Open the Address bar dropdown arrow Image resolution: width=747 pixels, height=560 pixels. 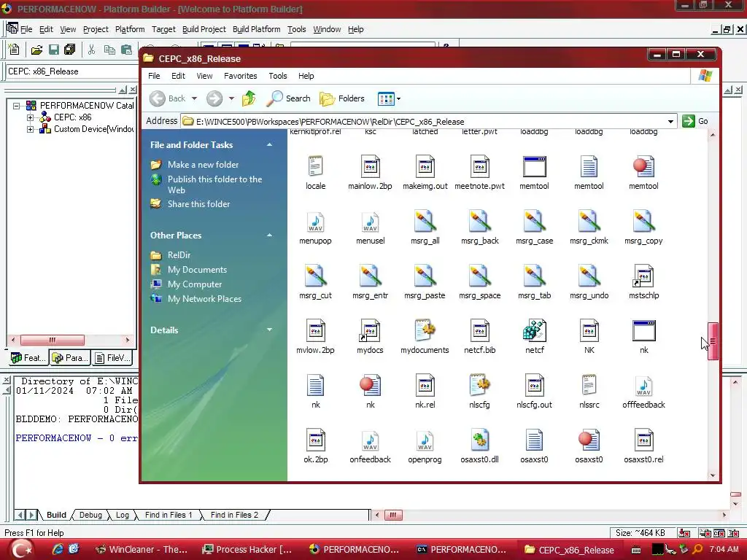click(670, 122)
